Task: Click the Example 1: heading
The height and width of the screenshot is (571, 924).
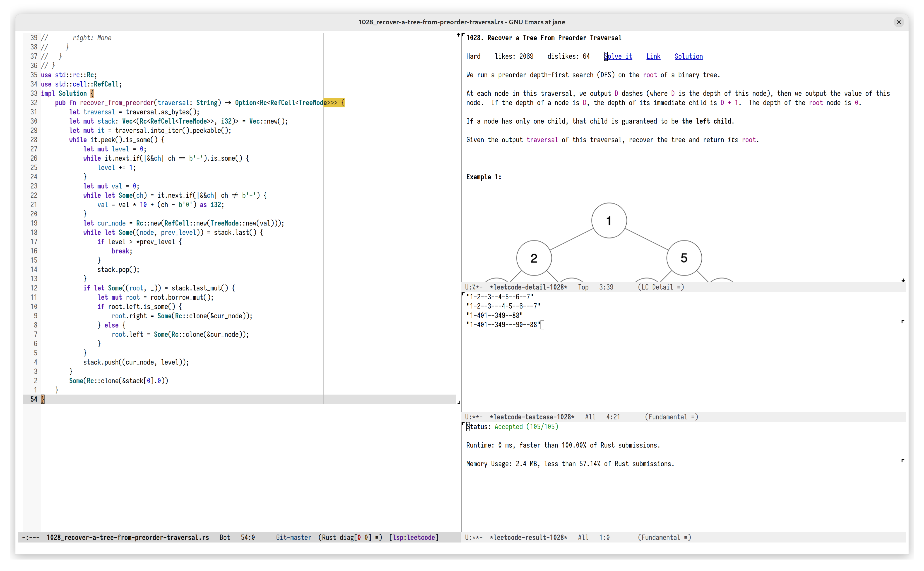Action: click(x=483, y=177)
